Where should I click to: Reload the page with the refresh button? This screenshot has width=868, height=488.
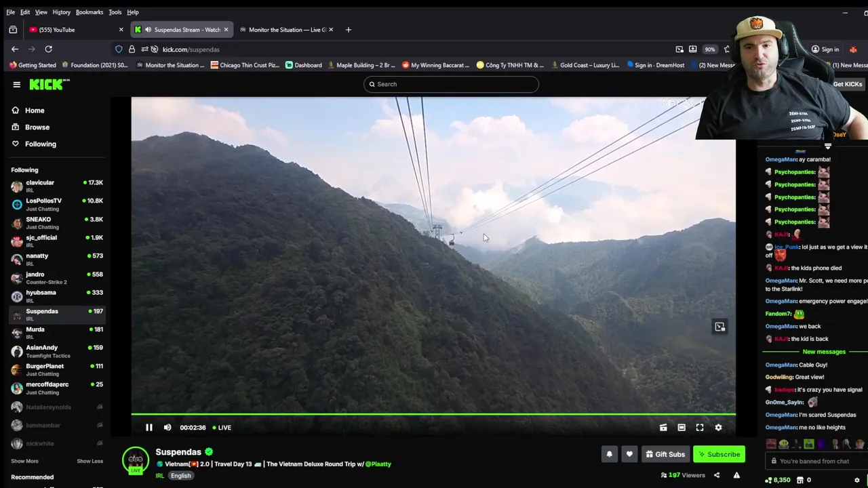point(48,49)
